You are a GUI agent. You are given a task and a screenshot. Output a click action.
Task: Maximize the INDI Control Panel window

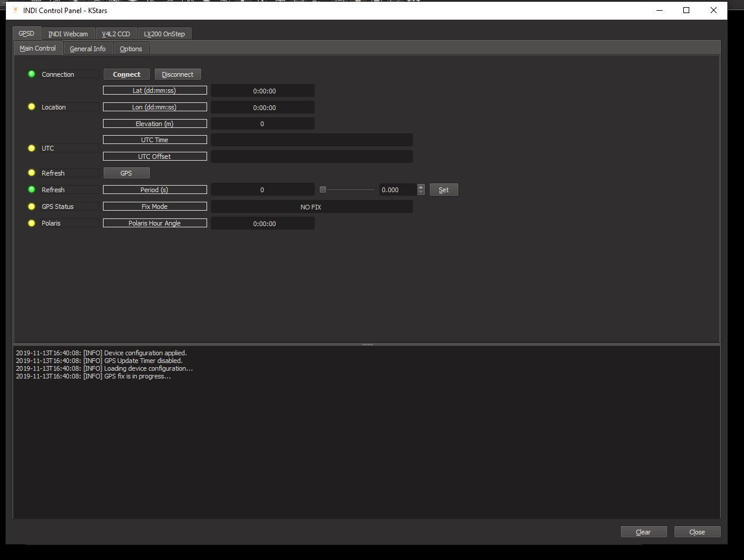pyautogui.click(x=686, y=10)
